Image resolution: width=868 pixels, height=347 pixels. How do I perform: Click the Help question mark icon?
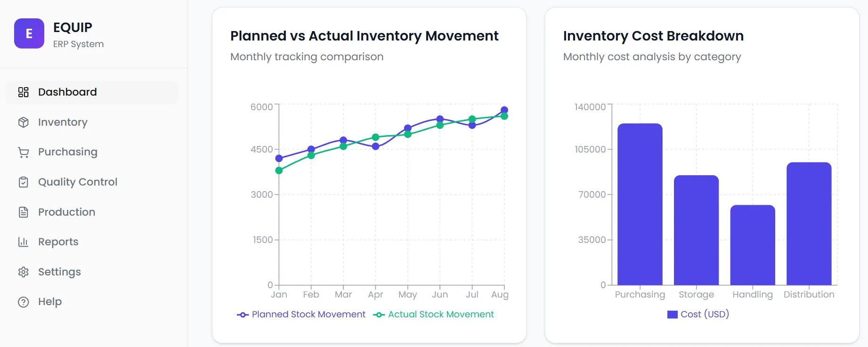(x=24, y=302)
